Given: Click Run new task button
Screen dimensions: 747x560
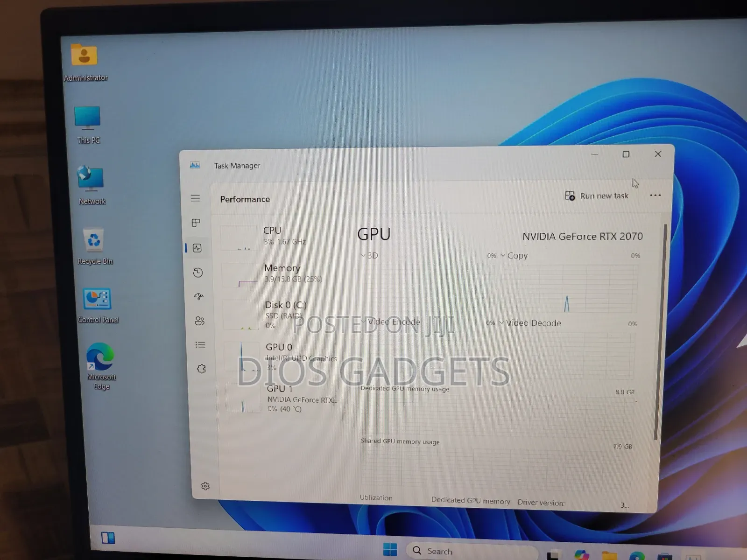Looking at the screenshot, I should (597, 196).
